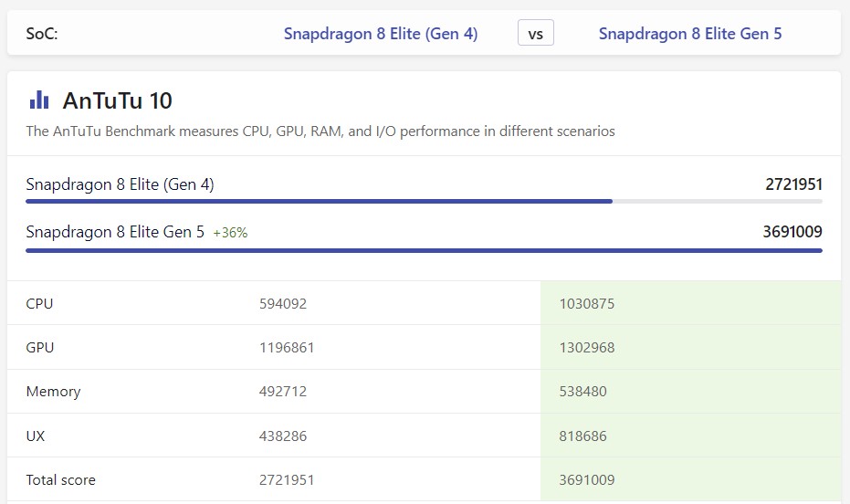Viewport: 850px width, 504px height.
Task: Click the Total score row label
Action: click(60, 479)
